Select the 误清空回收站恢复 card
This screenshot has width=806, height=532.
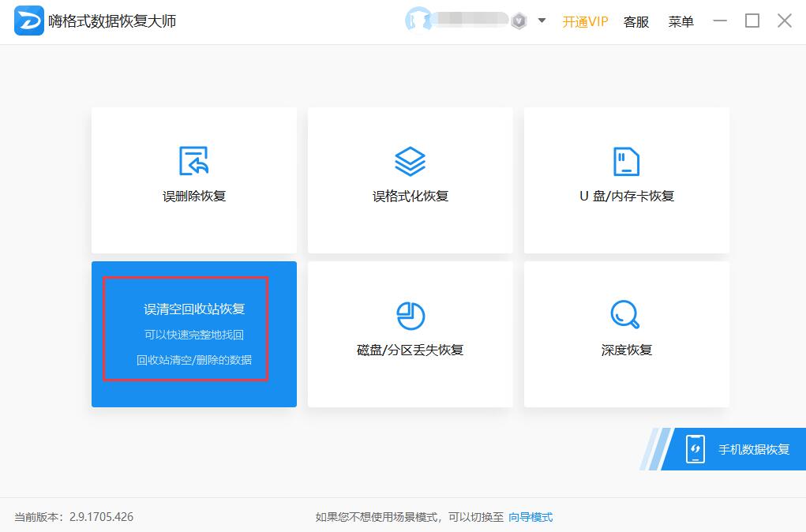pyautogui.click(x=193, y=334)
